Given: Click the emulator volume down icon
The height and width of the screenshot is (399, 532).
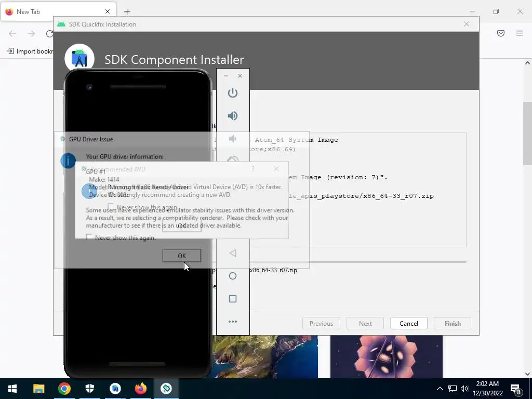Looking at the screenshot, I should coord(232,138).
